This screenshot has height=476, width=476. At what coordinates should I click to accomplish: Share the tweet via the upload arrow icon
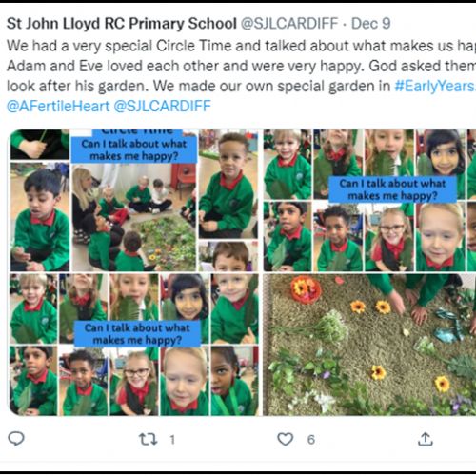pos(426,439)
